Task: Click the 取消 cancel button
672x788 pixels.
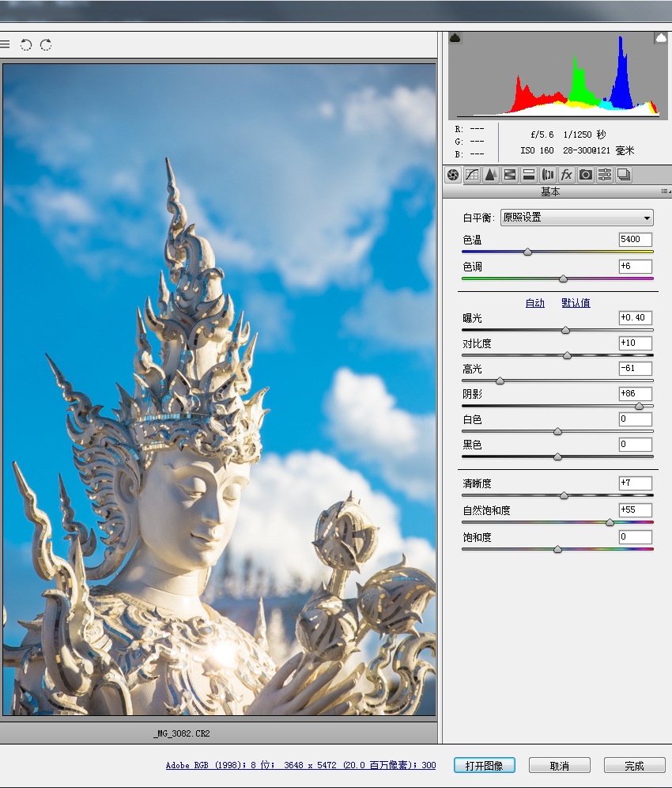Action: pos(559,765)
